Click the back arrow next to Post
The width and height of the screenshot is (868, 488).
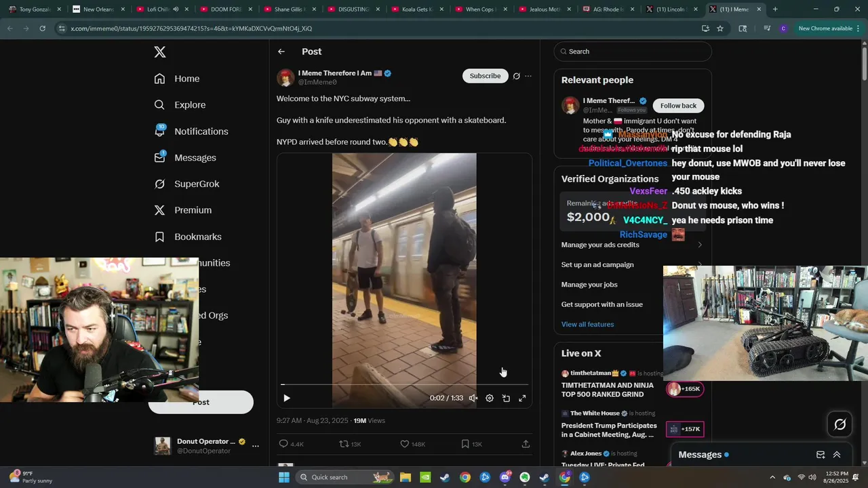(x=281, y=52)
